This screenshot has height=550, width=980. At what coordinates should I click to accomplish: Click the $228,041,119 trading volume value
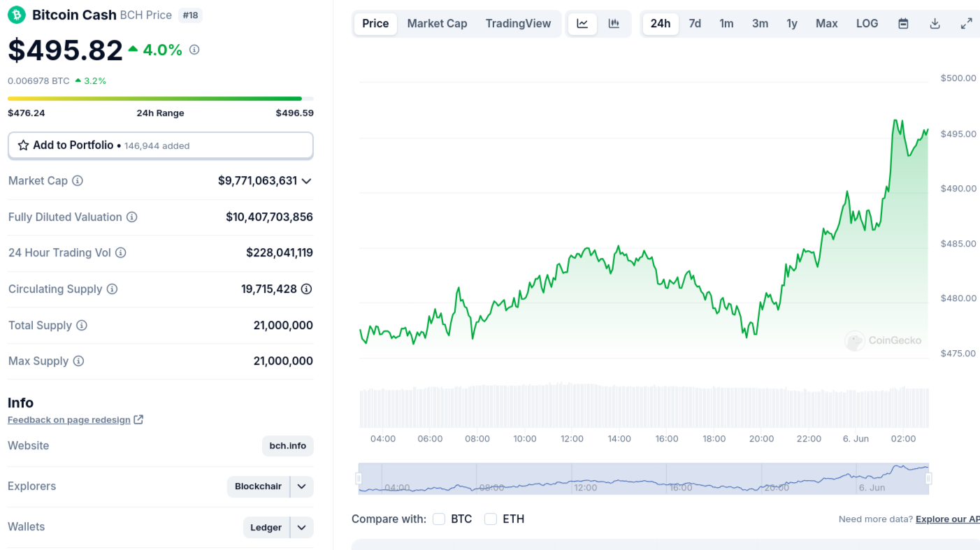(x=280, y=252)
